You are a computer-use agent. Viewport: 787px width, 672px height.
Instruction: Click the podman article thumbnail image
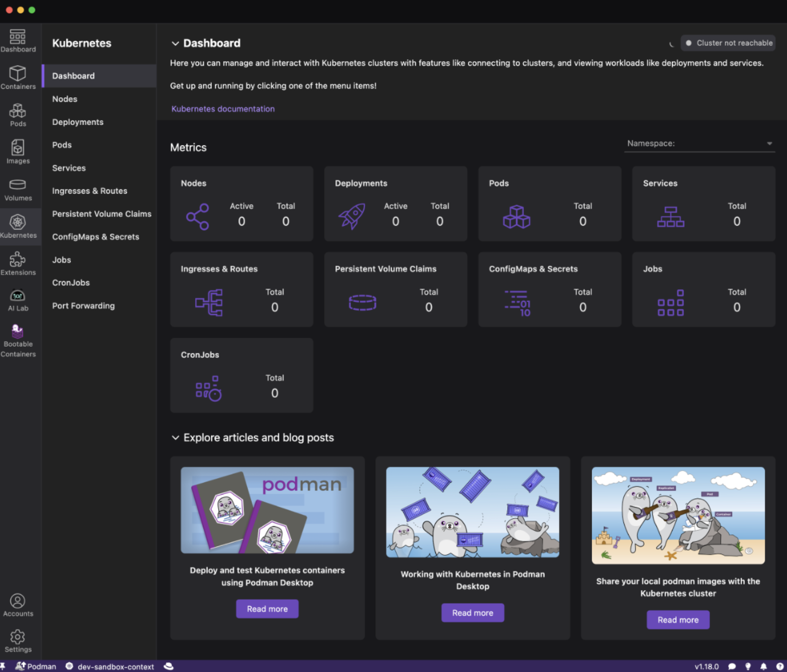(x=267, y=510)
